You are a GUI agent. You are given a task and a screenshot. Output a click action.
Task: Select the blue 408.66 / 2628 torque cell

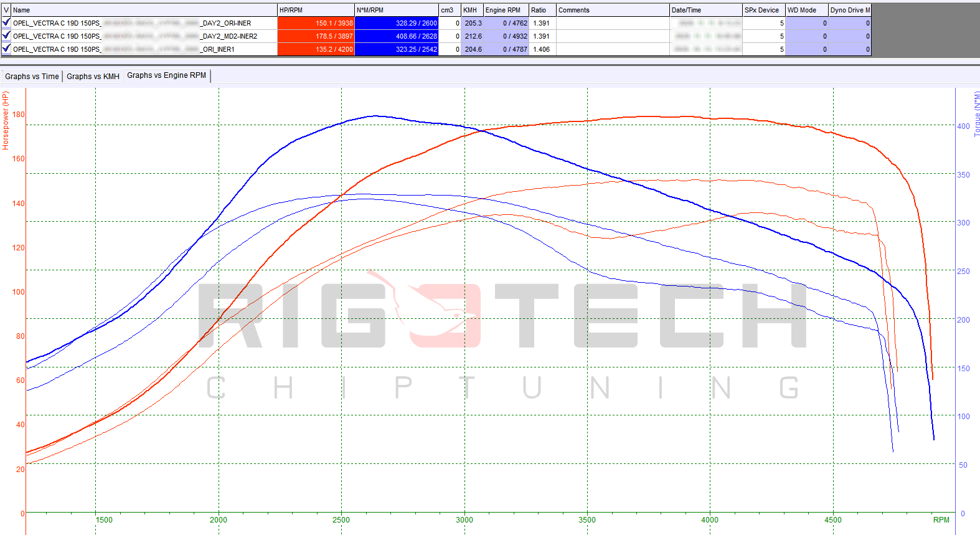397,36
